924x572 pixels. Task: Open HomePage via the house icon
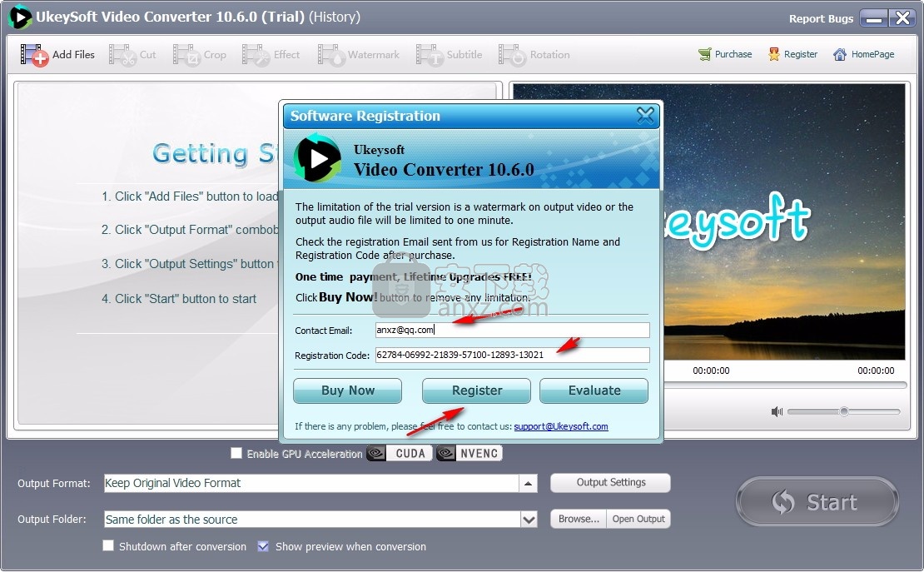tap(840, 54)
